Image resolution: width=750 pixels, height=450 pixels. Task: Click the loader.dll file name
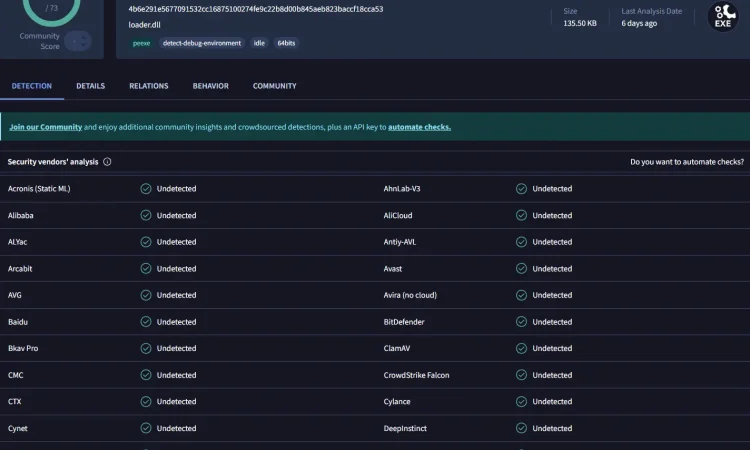click(144, 25)
